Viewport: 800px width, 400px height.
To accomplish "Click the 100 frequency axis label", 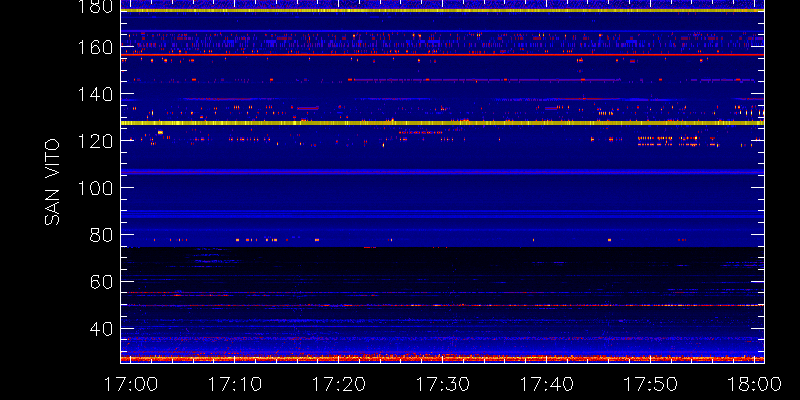I will click(x=96, y=188).
